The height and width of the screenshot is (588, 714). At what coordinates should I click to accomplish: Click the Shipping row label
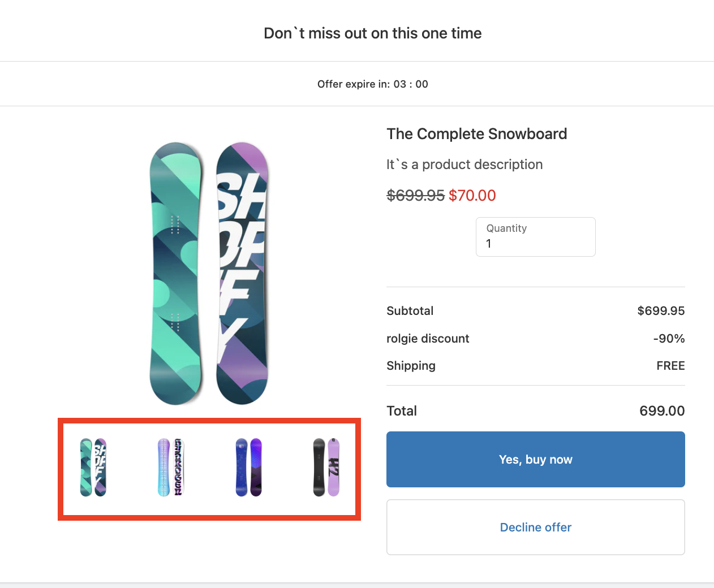pyautogui.click(x=411, y=366)
